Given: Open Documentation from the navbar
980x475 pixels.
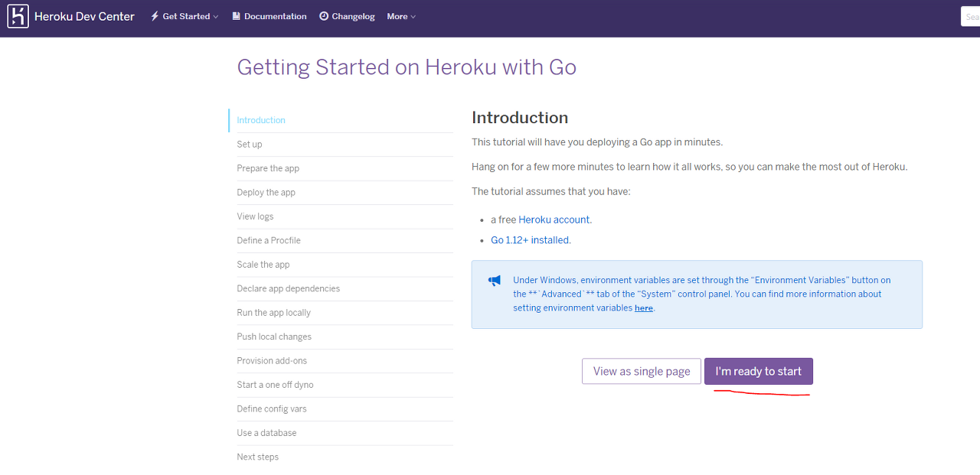Looking at the screenshot, I should [269, 16].
